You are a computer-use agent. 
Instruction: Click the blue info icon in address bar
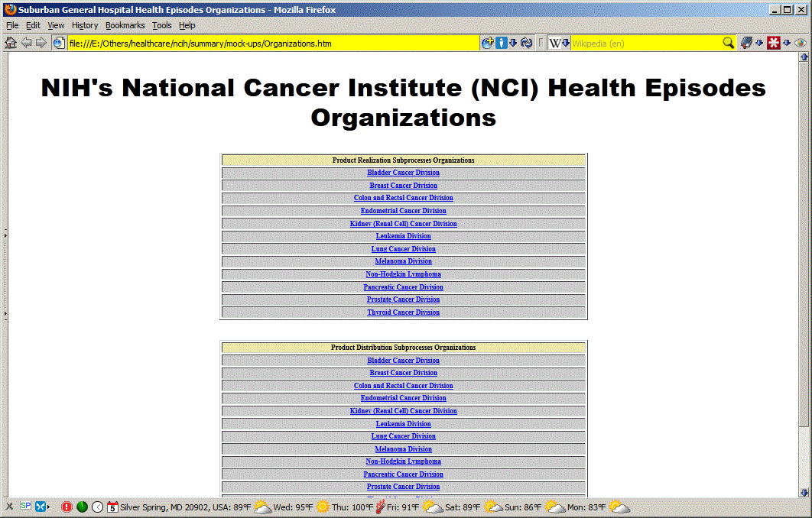click(x=502, y=43)
